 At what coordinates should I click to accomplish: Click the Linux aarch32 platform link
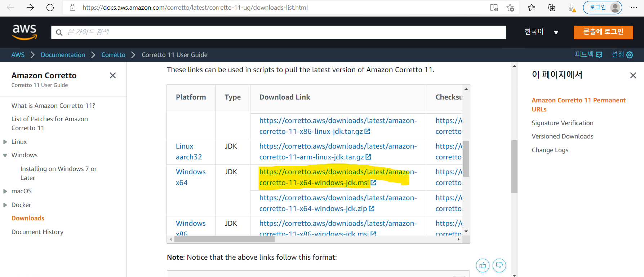[x=189, y=151]
